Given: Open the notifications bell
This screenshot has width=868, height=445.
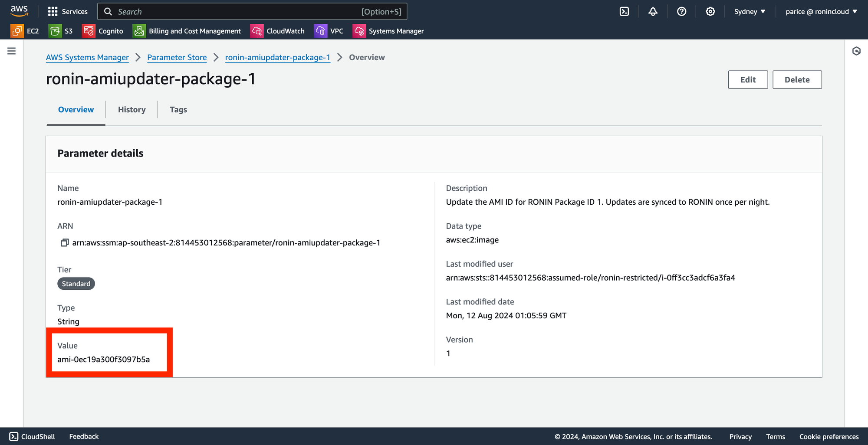Looking at the screenshot, I should 653,12.
